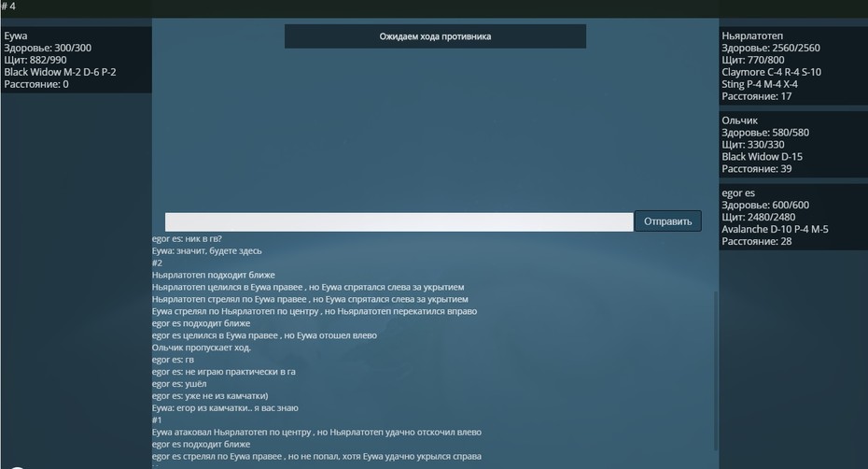868x469 pixels.
Task: Click chat line 'egor es: ник в гв?'
Action: tap(187, 239)
